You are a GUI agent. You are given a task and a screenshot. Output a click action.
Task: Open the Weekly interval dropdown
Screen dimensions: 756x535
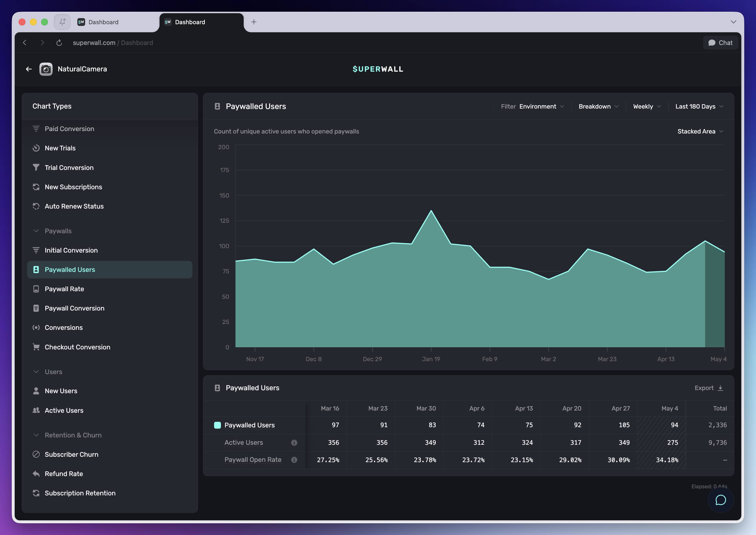click(x=647, y=106)
